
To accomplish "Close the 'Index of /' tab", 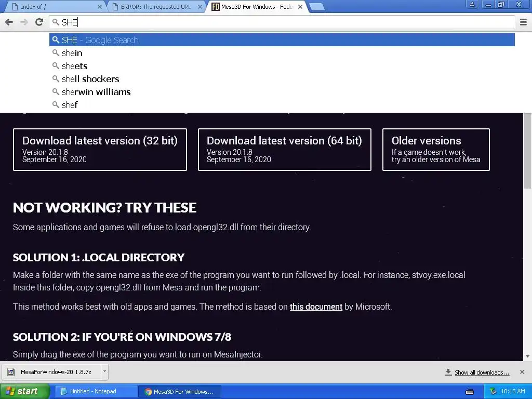I will click(99, 7).
